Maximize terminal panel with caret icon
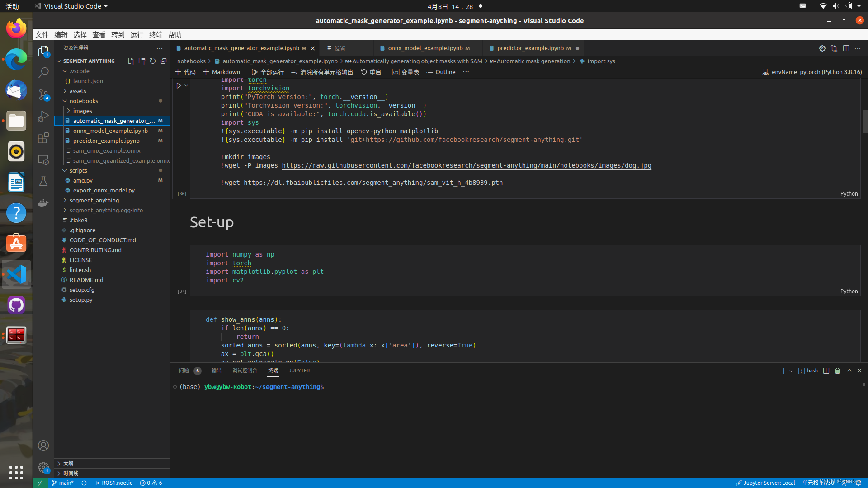The height and width of the screenshot is (488, 868). [849, 371]
